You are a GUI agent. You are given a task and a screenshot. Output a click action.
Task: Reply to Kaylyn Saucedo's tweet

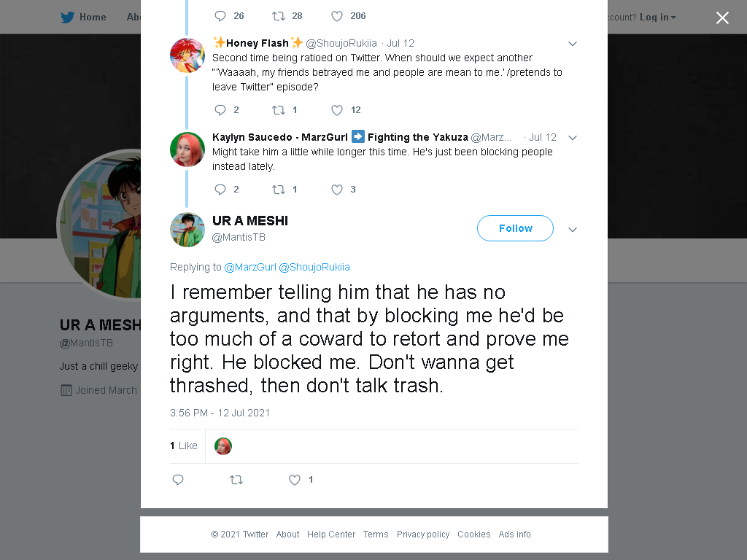(220, 190)
